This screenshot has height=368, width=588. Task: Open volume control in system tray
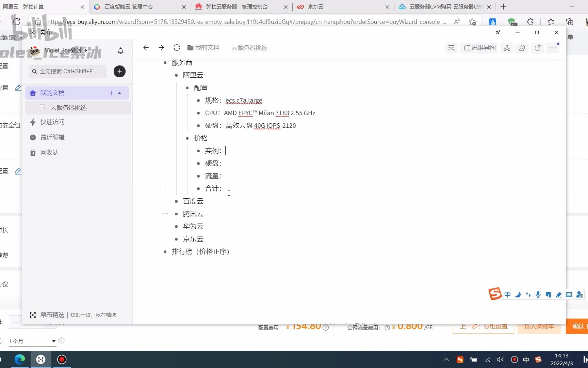(500, 359)
